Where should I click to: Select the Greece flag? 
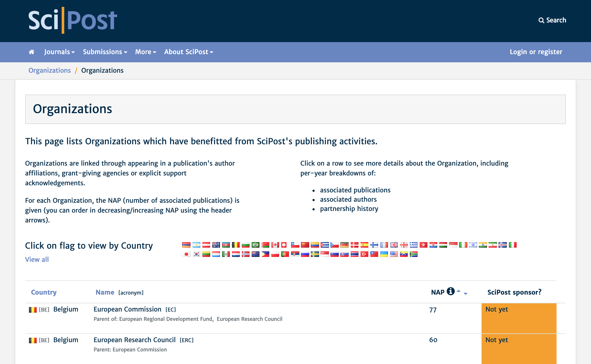pyautogui.click(x=414, y=245)
